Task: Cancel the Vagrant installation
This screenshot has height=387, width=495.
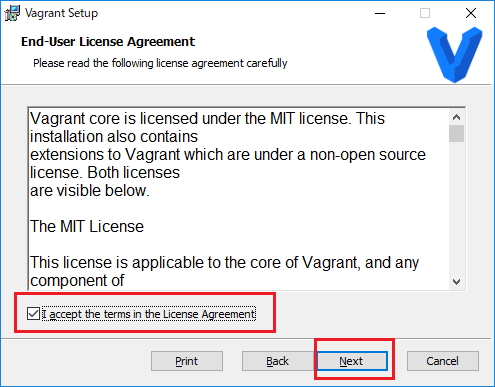Action: point(443,361)
